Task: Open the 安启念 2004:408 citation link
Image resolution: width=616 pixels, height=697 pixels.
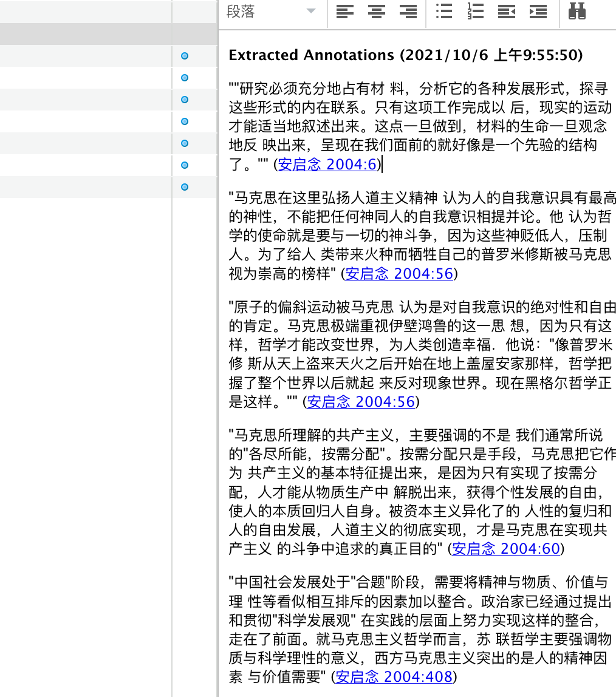Action: tap(394, 676)
